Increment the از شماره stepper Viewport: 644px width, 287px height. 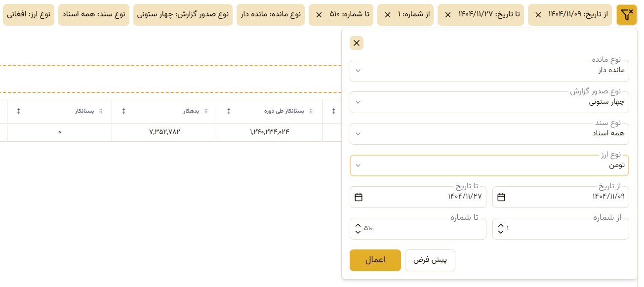[x=501, y=226]
